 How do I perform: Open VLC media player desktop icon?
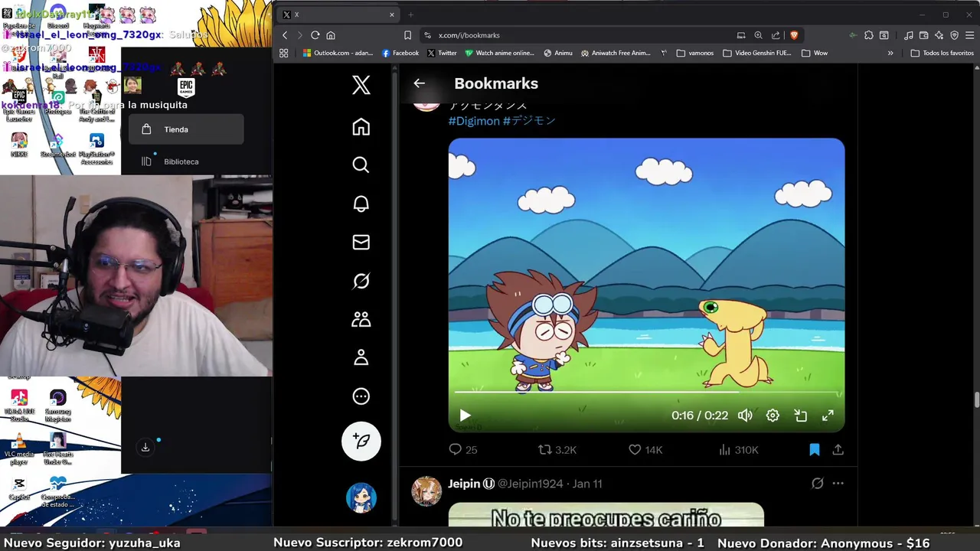click(19, 448)
